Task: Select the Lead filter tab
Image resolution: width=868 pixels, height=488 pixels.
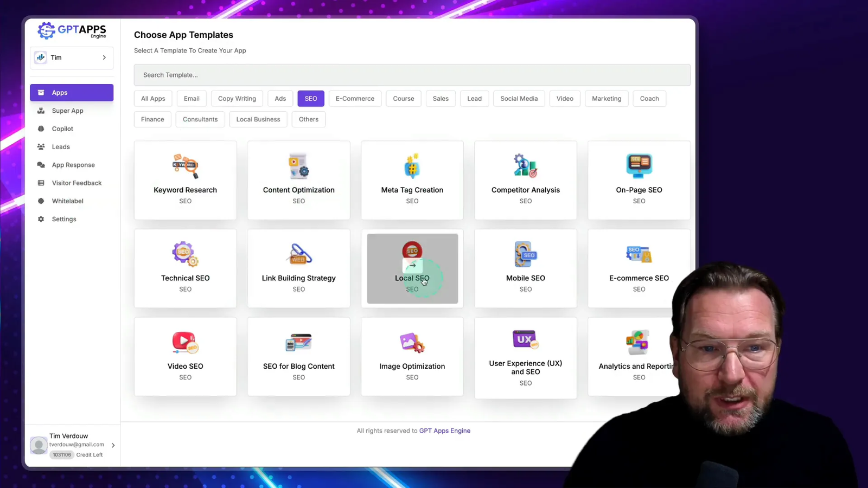Action: 475,99
